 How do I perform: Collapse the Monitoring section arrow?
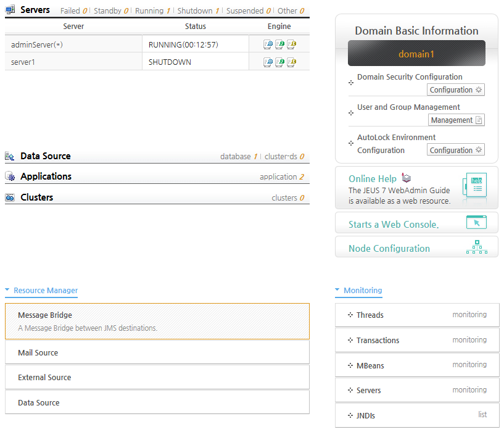pos(337,289)
